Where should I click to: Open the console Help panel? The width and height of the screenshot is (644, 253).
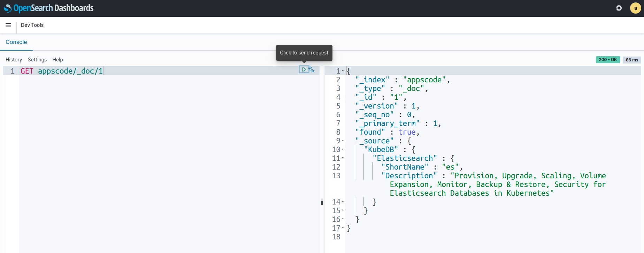coord(58,60)
